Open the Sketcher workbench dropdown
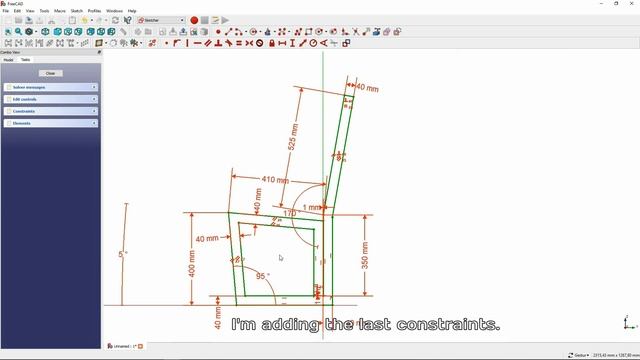Viewport: 640px width, 360px height. pos(161,20)
